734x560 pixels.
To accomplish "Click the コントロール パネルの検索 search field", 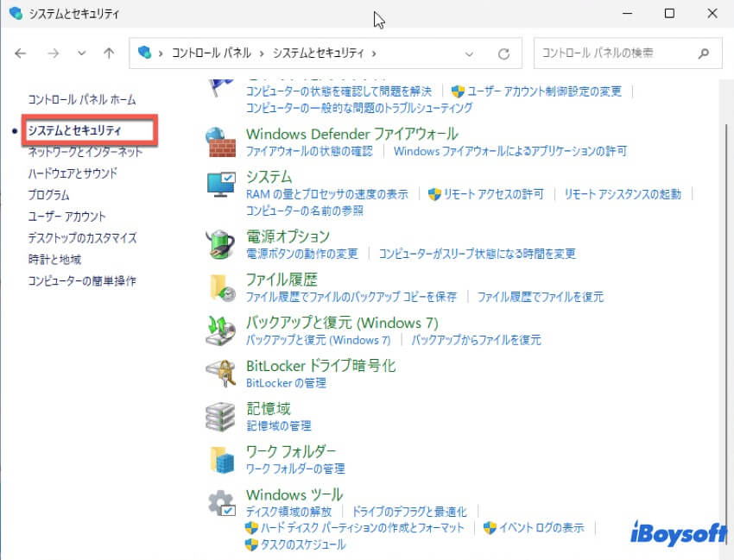I will point(617,53).
